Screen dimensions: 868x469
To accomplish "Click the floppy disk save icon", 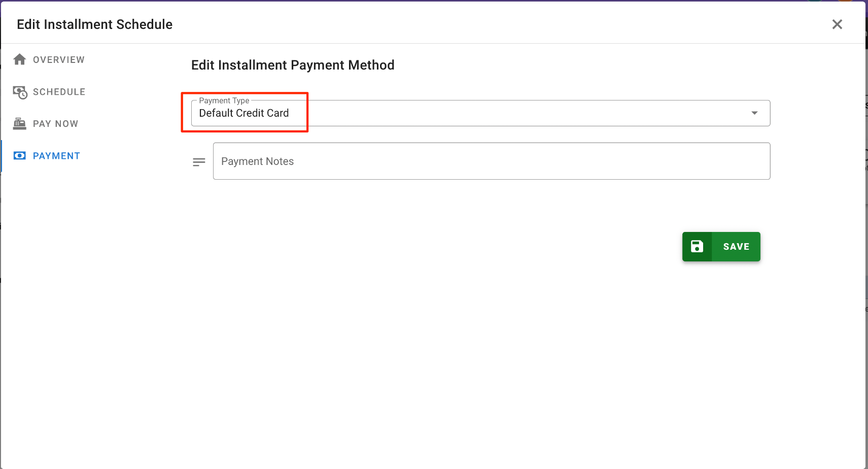I will pyautogui.click(x=697, y=247).
